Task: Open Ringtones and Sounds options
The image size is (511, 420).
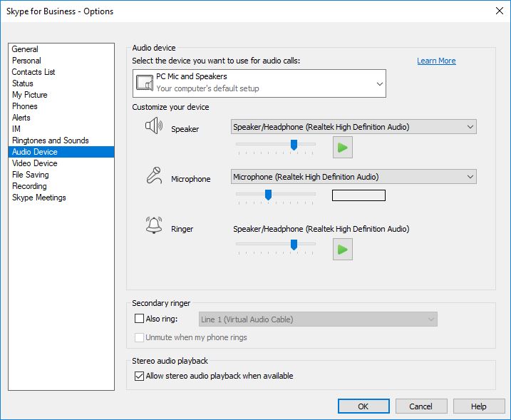Action: click(x=61, y=140)
